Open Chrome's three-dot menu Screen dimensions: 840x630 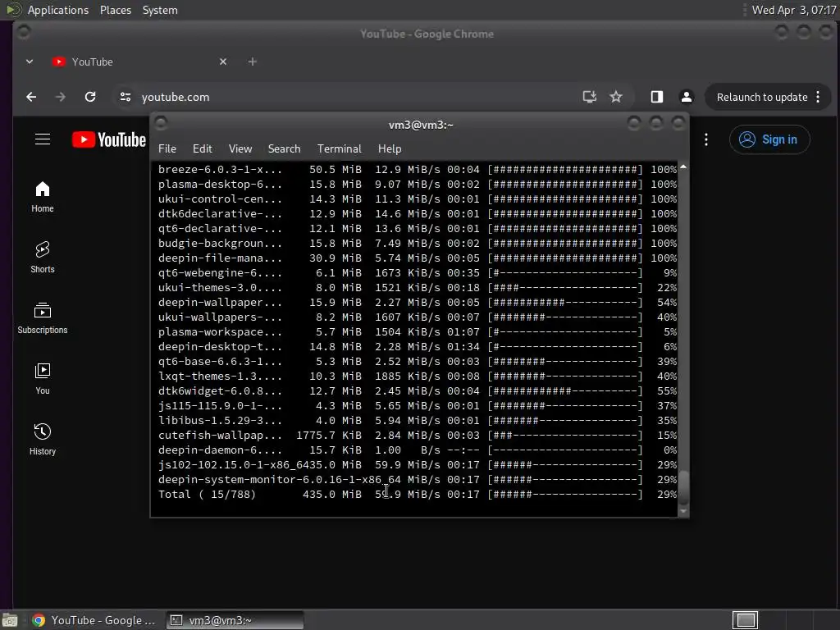[x=818, y=97]
